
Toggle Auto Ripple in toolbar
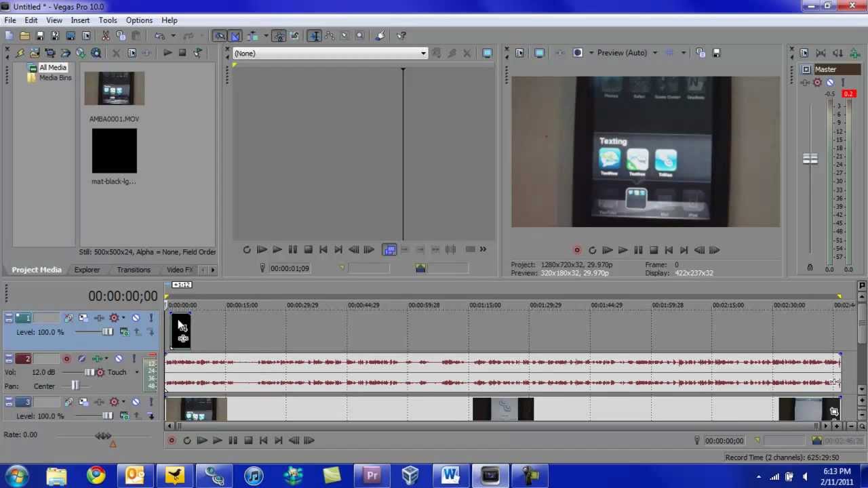252,36
